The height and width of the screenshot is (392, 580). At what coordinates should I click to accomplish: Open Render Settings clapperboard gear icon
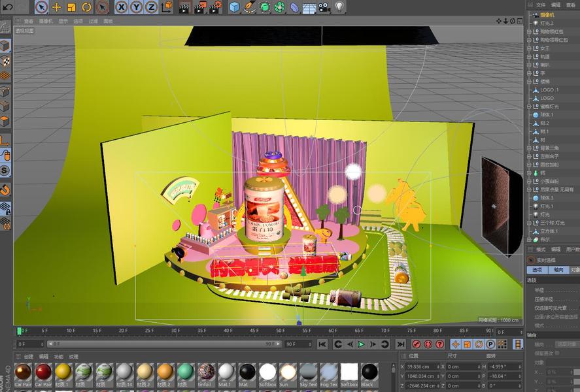click(216, 7)
